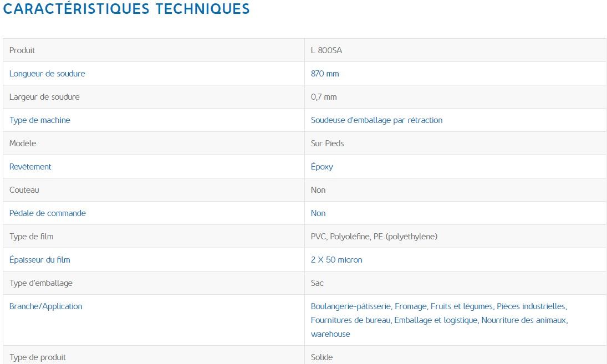Click the Type d'emballage label

coord(41,283)
